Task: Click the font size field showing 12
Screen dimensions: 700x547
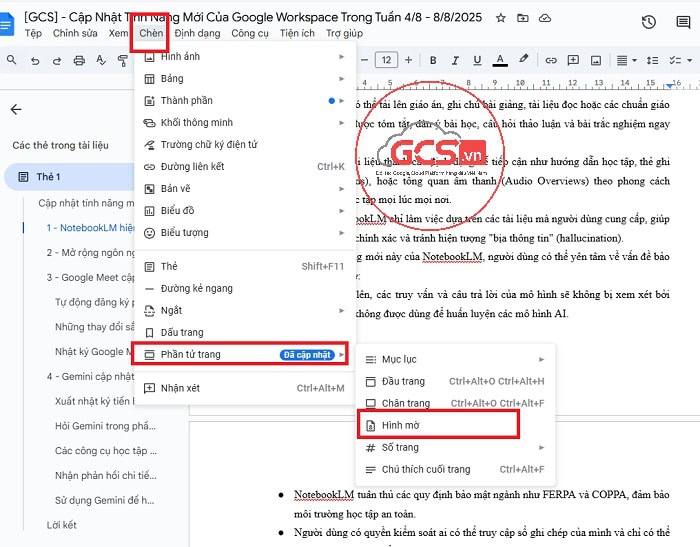Action: 385,60
